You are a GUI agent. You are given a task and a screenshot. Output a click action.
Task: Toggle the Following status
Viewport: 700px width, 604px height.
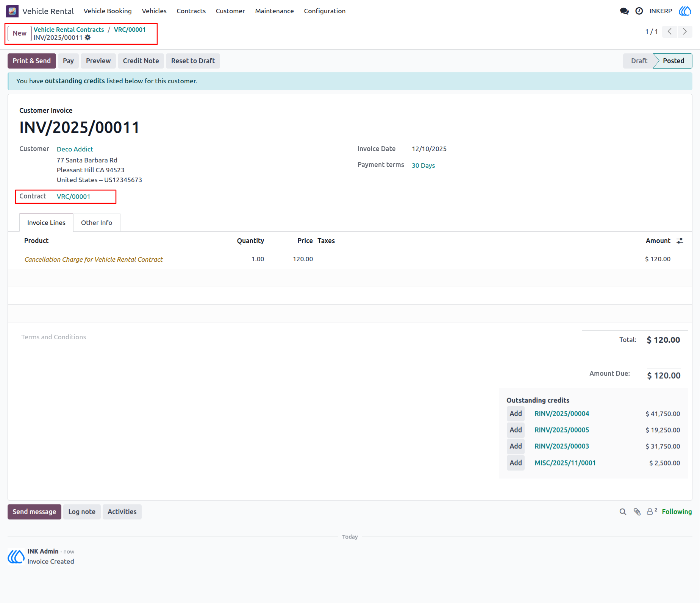(677, 512)
